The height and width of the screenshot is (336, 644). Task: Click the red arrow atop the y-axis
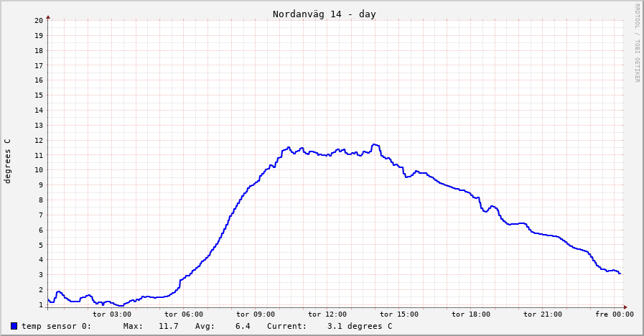click(48, 16)
